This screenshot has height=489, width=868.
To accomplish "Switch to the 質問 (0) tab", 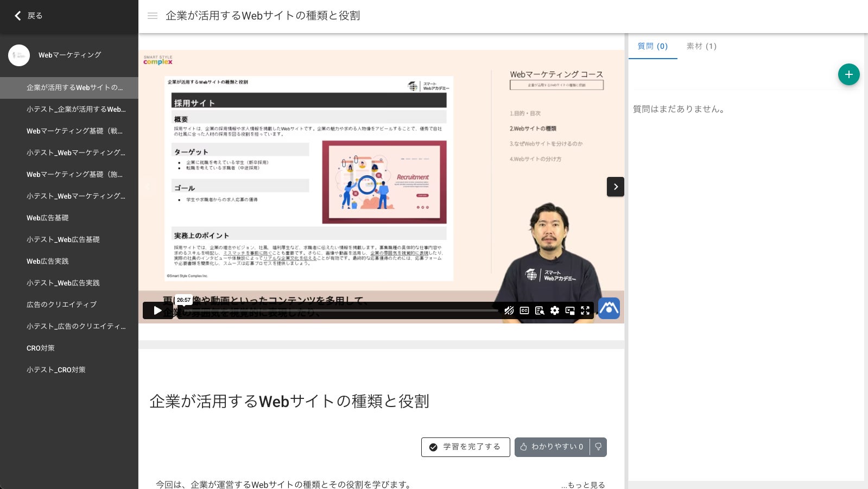I will [x=652, y=46].
